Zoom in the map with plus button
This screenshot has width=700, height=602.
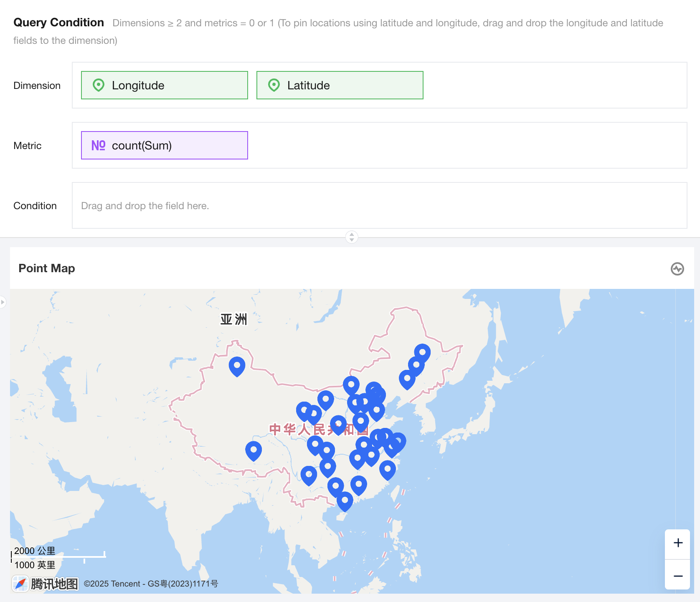(x=678, y=543)
